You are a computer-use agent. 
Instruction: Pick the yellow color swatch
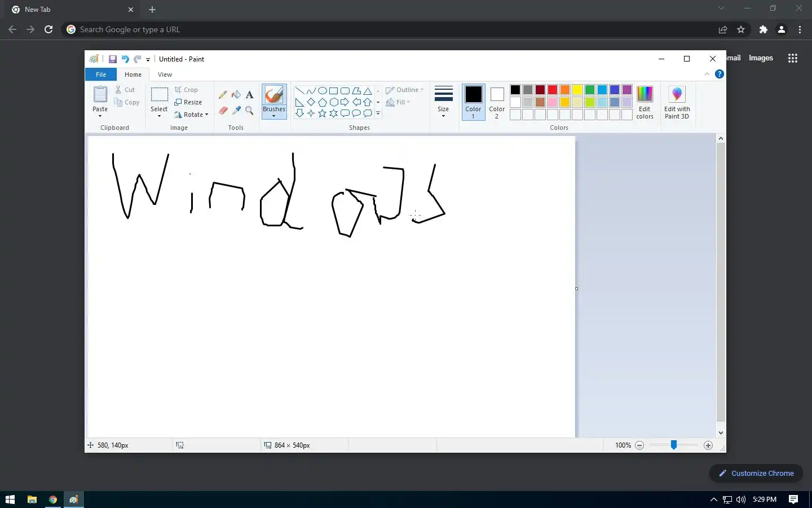pyautogui.click(x=577, y=90)
